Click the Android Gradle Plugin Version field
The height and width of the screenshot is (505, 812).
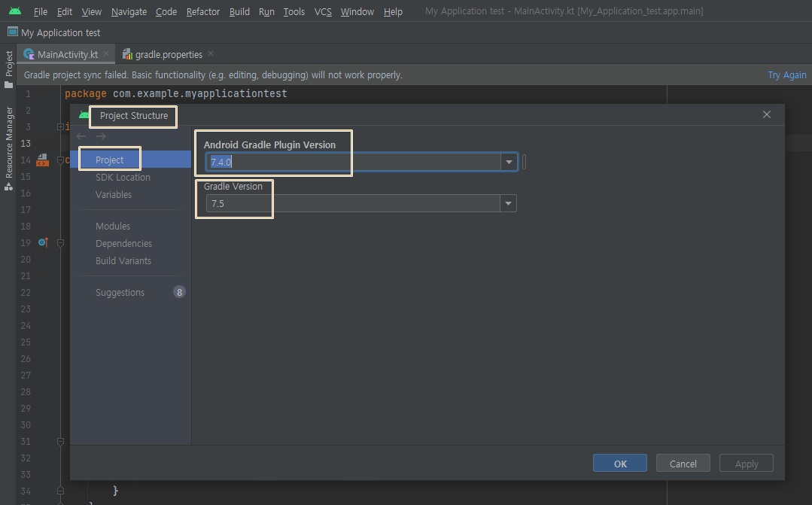coord(354,162)
